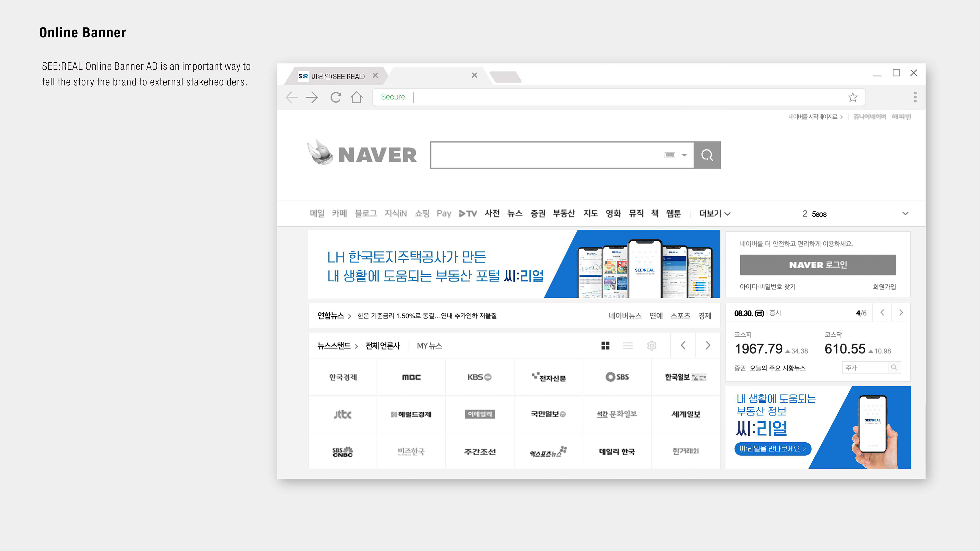
Task: Open the 증권 menu item
Action: 538,213
